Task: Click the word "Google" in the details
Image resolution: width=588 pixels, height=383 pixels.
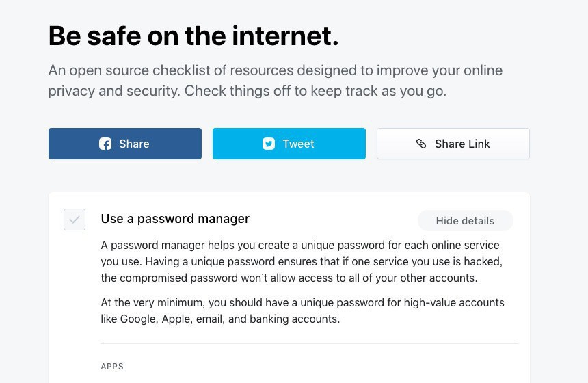Action: [137, 319]
